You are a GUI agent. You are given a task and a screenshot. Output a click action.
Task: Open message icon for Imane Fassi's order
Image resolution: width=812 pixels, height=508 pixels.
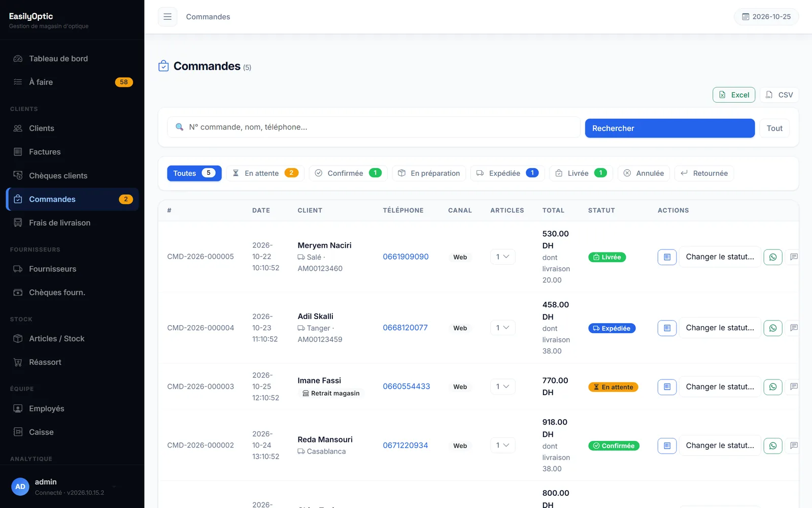tap(794, 387)
